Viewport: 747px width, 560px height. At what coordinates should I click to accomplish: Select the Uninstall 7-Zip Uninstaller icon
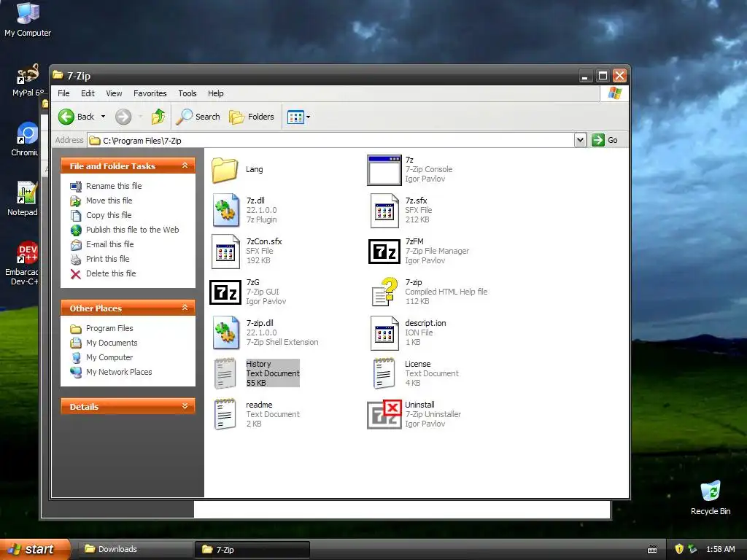pyautogui.click(x=384, y=414)
